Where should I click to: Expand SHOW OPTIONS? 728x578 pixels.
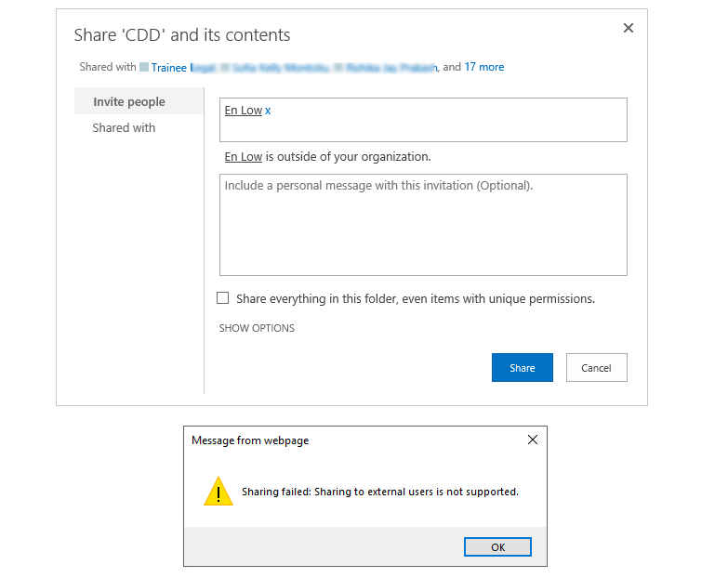pyautogui.click(x=257, y=328)
